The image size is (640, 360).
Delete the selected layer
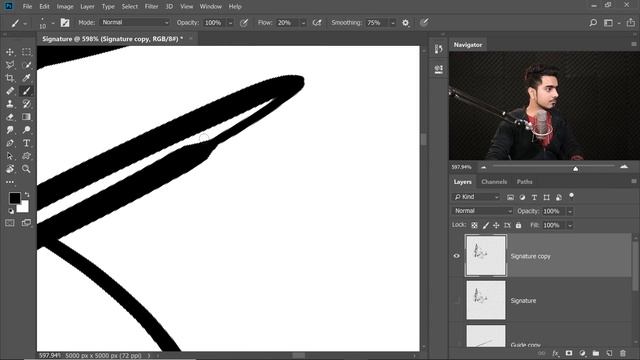pyautogui.click(x=623, y=353)
